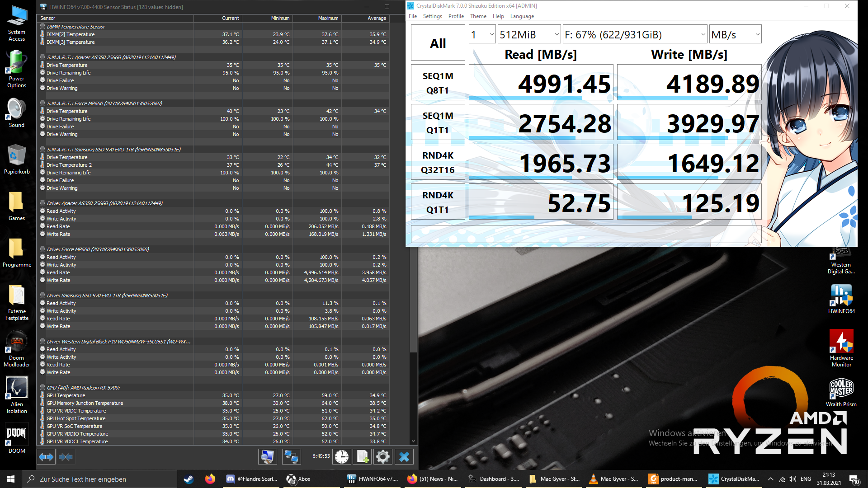
Task: Run the SEQ1M Q8T1 test button
Action: click(438, 83)
